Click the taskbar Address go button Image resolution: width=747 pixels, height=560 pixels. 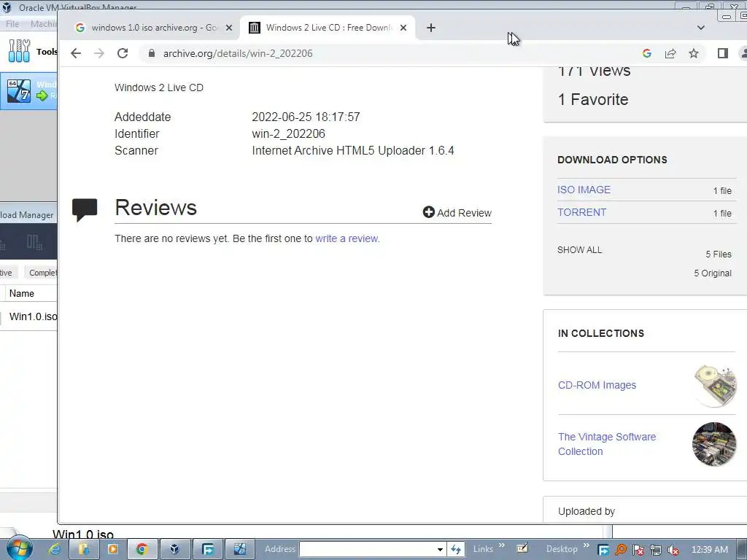coord(456,550)
